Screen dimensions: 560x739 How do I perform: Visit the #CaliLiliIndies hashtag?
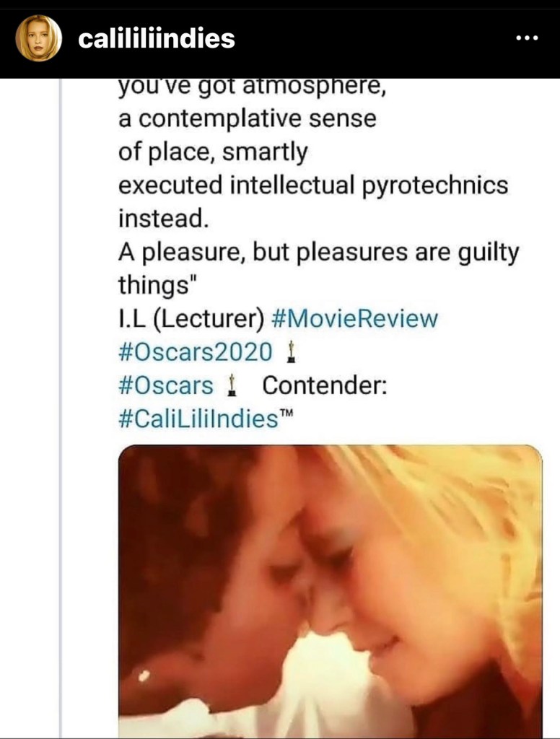coord(196,419)
